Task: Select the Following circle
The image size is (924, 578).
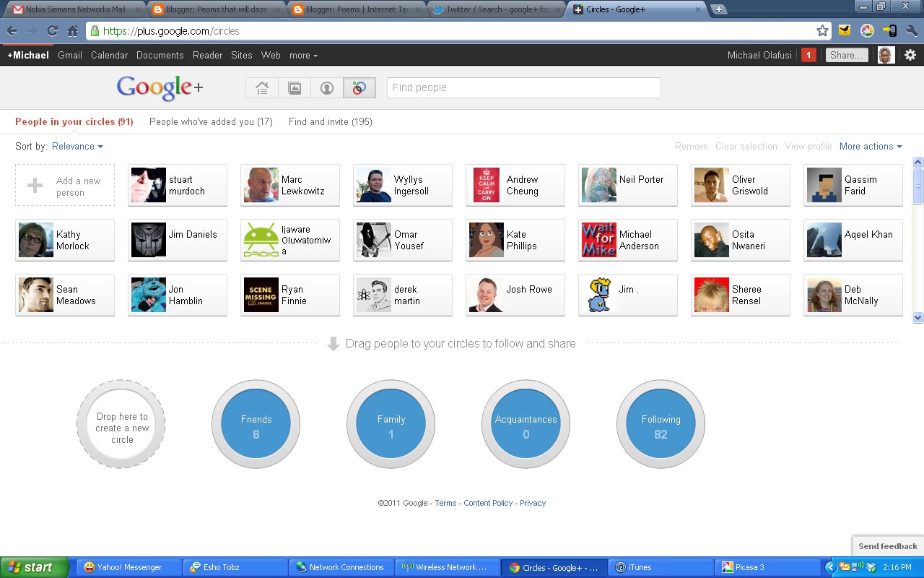Action: pos(661,425)
